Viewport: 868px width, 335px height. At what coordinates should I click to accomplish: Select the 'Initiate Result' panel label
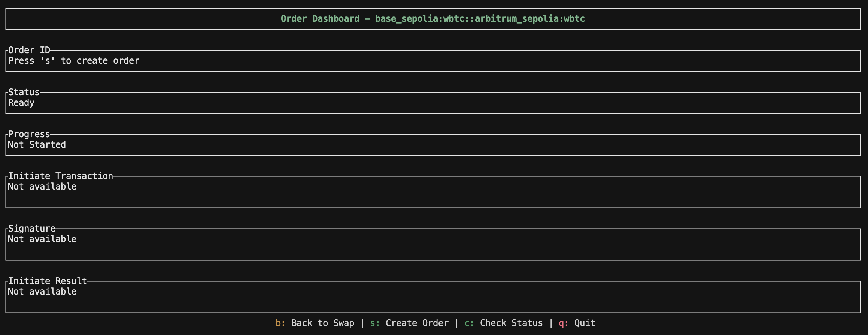pos(48,281)
